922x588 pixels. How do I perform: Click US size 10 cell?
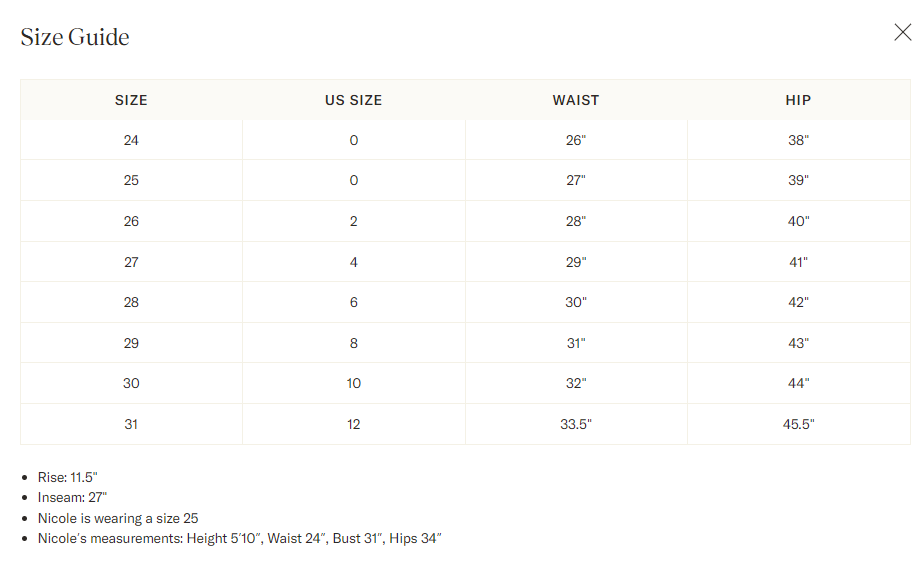(353, 383)
